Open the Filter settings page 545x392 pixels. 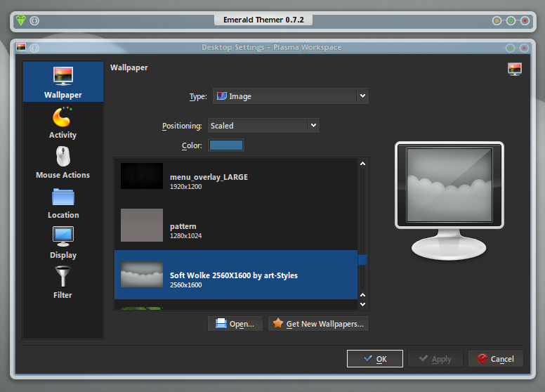click(x=63, y=282)
